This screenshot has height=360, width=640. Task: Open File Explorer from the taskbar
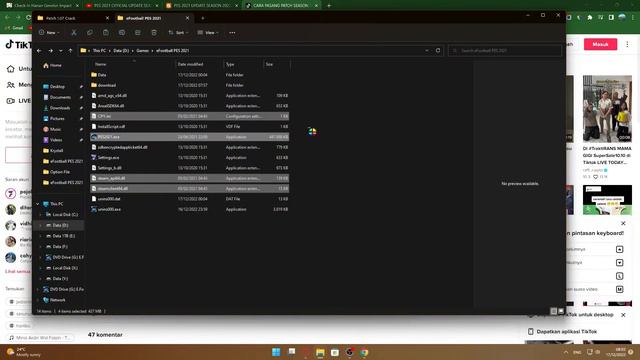pyautogui.click(x=320, y=352)
